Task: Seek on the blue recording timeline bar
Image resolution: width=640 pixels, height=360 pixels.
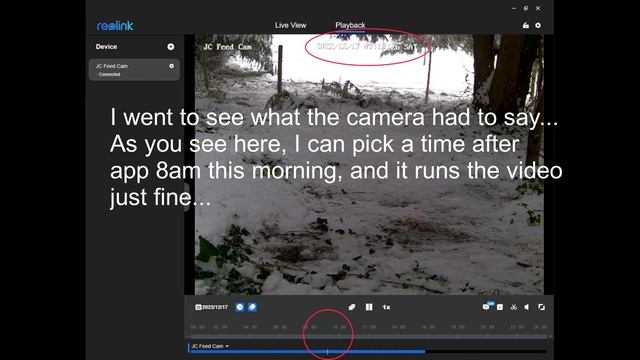Action: tap(308, 351)
